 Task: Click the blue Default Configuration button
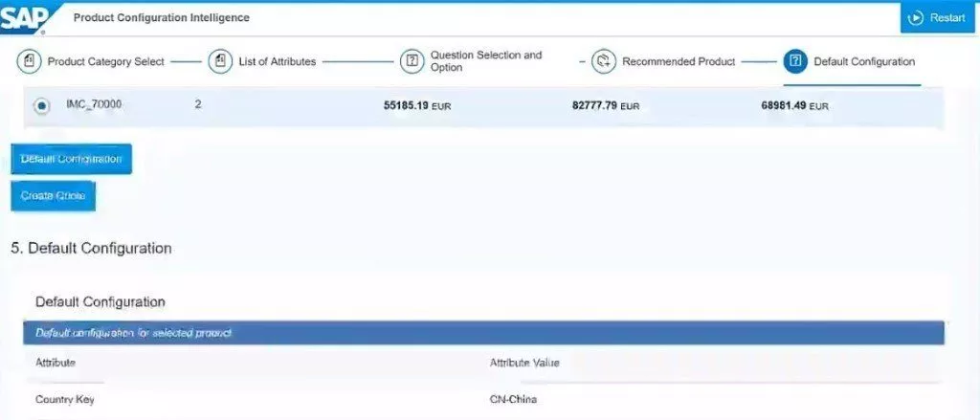[71, 159]
